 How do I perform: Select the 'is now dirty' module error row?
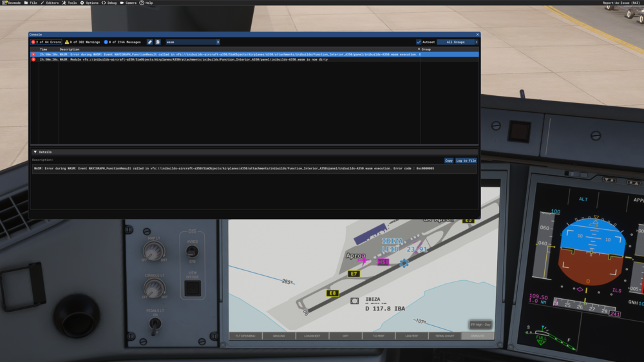254,59
